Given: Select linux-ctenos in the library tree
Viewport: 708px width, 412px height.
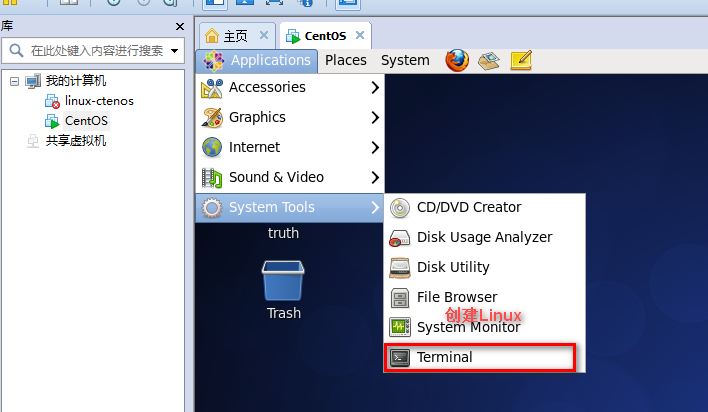Looking at the screenshot, I should coord(99,101).
